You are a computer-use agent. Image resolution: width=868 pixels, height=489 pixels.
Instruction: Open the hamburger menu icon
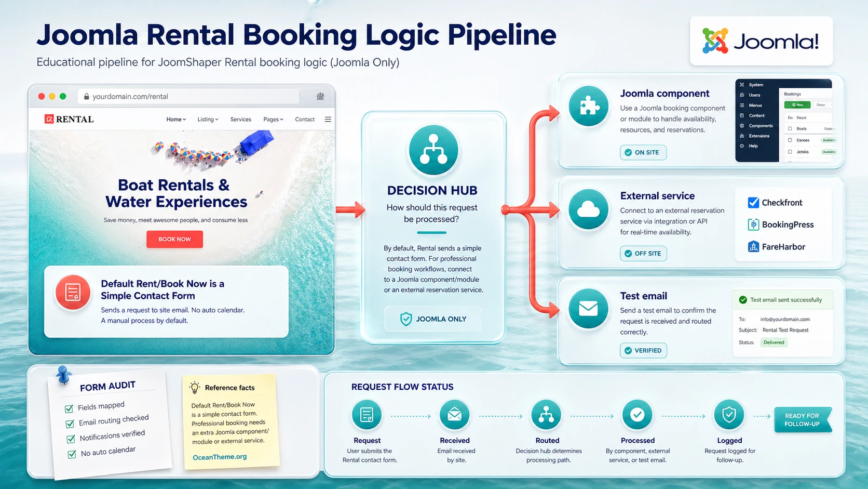tap(328, 120)
